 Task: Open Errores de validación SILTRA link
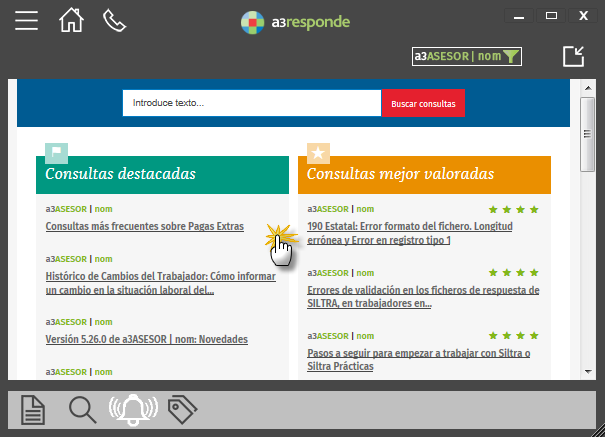coord(423,297)
